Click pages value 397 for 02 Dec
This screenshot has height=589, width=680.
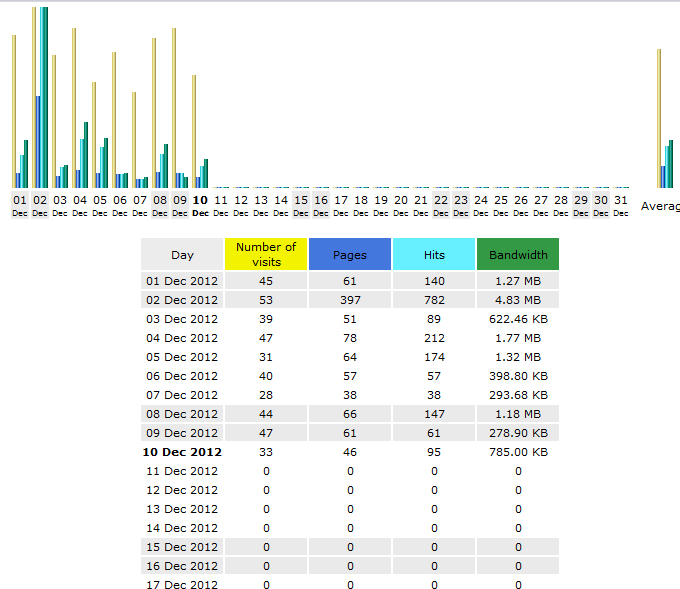(350, 300)
